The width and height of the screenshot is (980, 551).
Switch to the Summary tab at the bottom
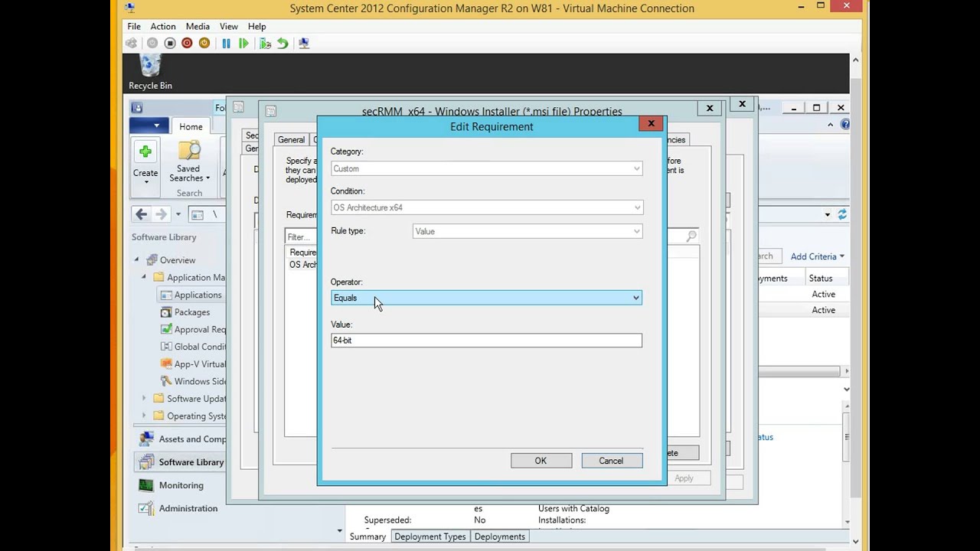[367, 536]
